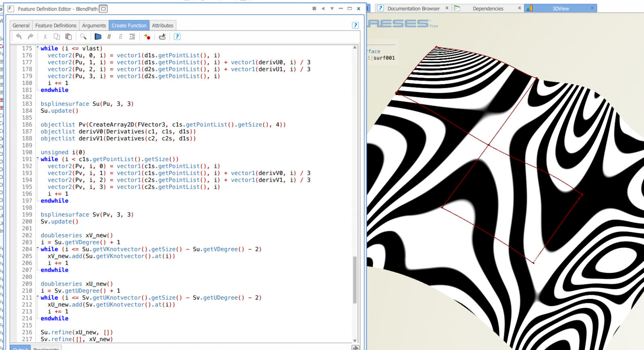This screenshot has height=350, width=644.
Task: Click scrollbar up arrow in code editor
Action: point(355,48)
